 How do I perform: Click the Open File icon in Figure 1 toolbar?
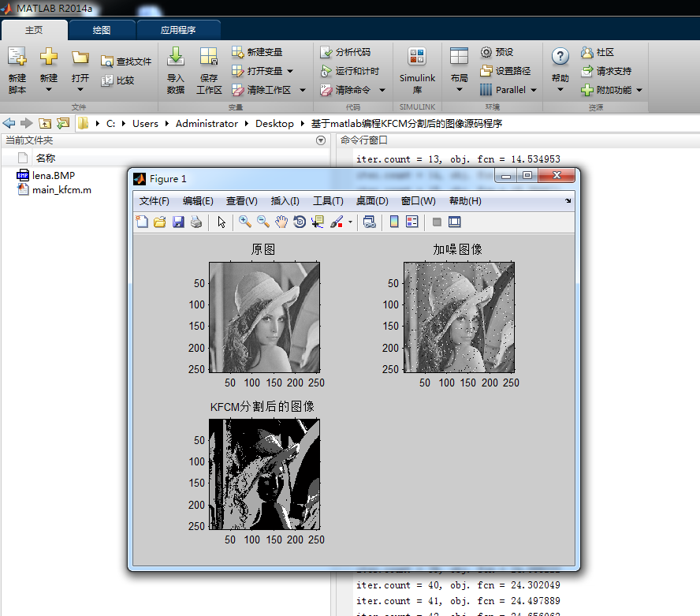(x=160, y=222)
